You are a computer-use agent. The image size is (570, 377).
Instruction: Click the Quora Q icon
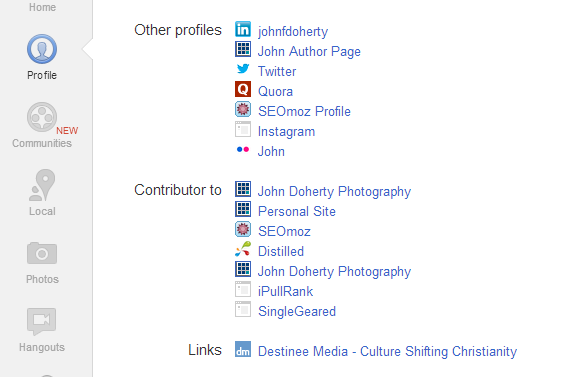click(243, 89)
